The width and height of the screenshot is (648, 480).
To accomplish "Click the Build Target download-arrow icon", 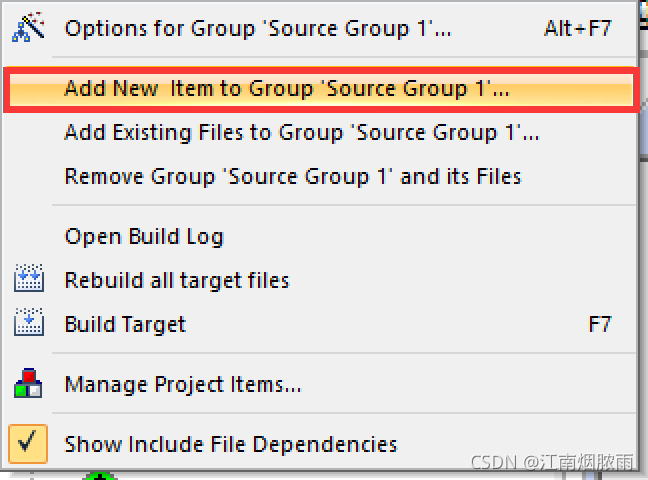I will 28,324.
